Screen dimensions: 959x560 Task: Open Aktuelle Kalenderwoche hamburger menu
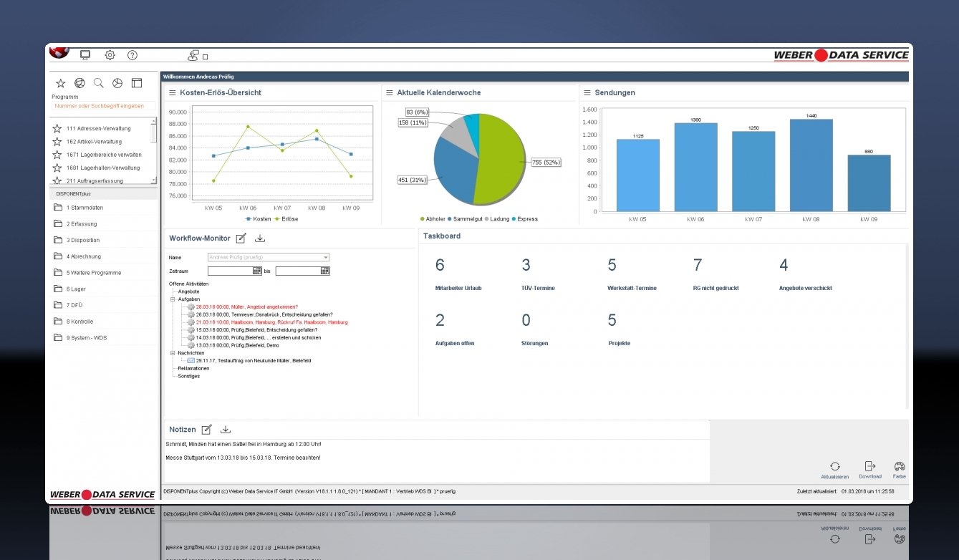click(390, 92)
